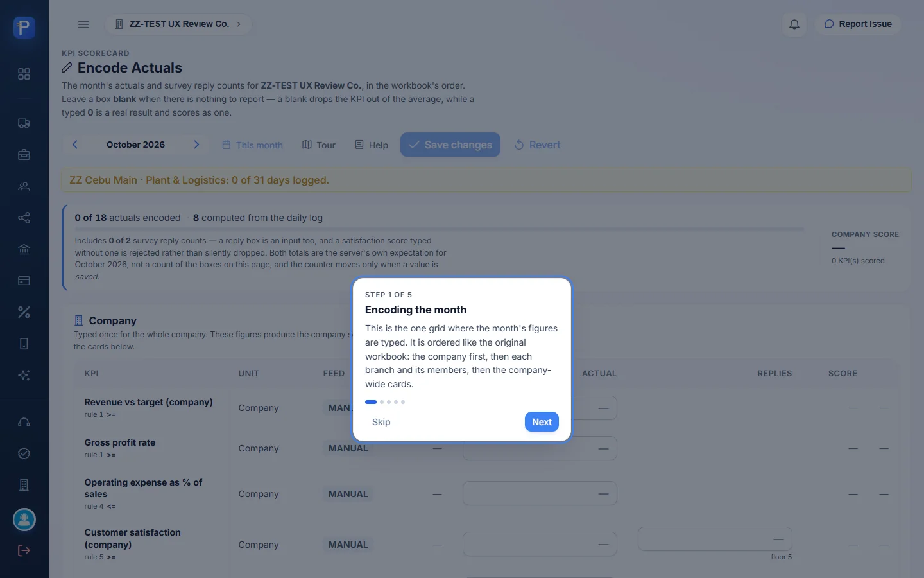Viewport: 924px width, 578px height.
Task: Open the percent icon in sidebar
Action: pyautogui.click(x=24, y=312)
